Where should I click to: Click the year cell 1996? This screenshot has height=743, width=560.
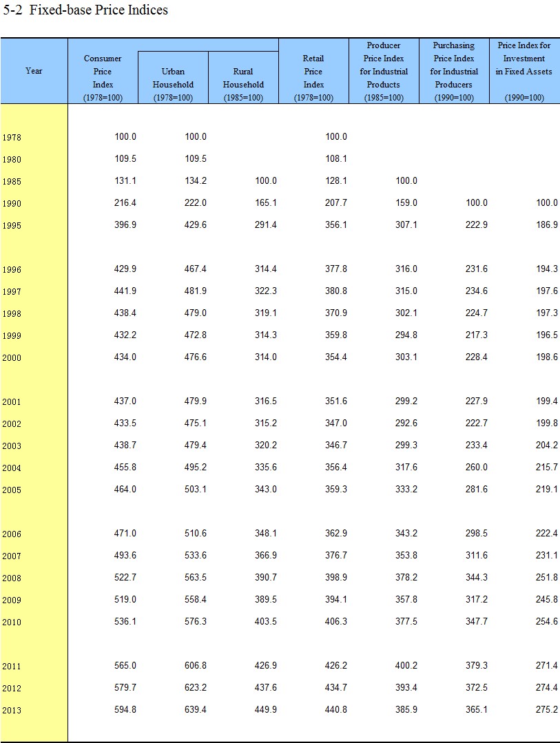point(12,270)
